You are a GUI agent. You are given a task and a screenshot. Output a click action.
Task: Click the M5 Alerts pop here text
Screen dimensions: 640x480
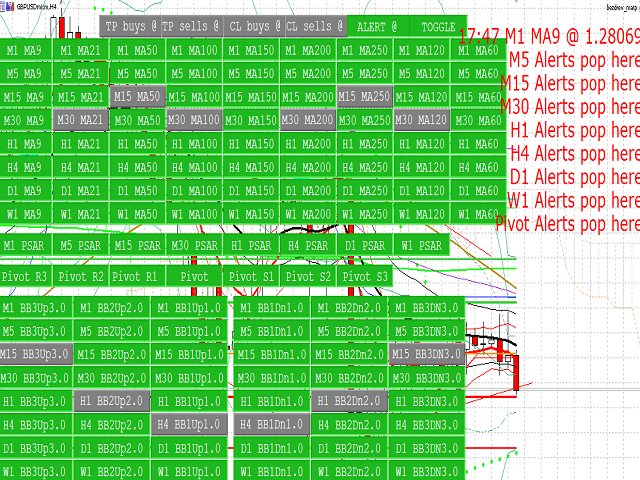574,60
